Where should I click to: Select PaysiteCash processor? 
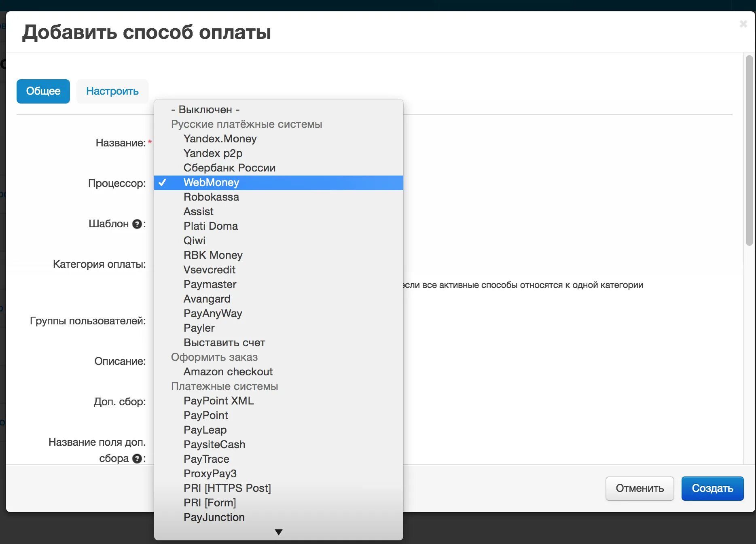279,445
